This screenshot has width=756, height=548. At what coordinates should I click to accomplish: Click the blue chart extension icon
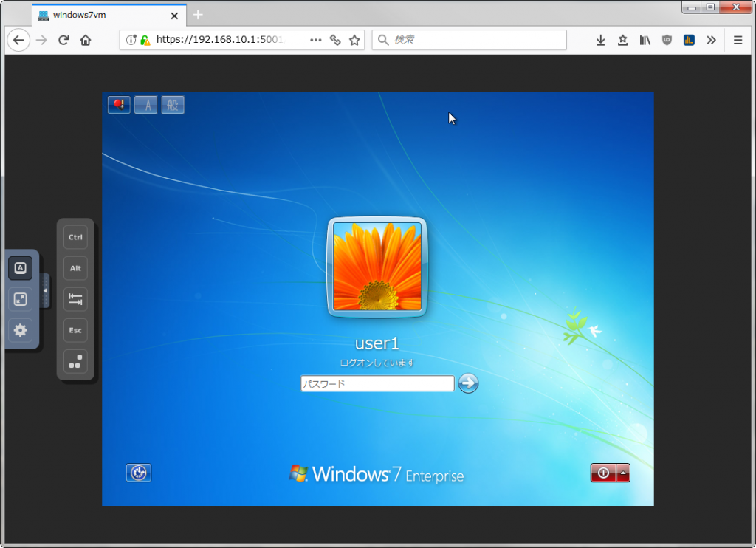(689, 40)
